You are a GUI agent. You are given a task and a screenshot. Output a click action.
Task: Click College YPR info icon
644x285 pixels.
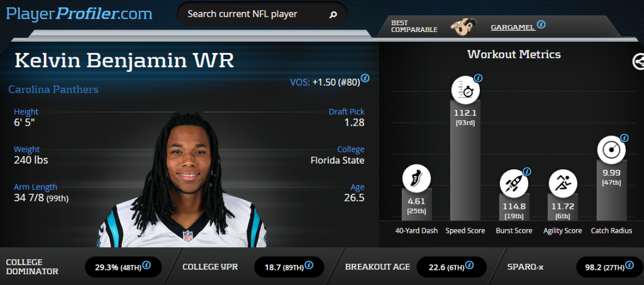pos(309,265)
